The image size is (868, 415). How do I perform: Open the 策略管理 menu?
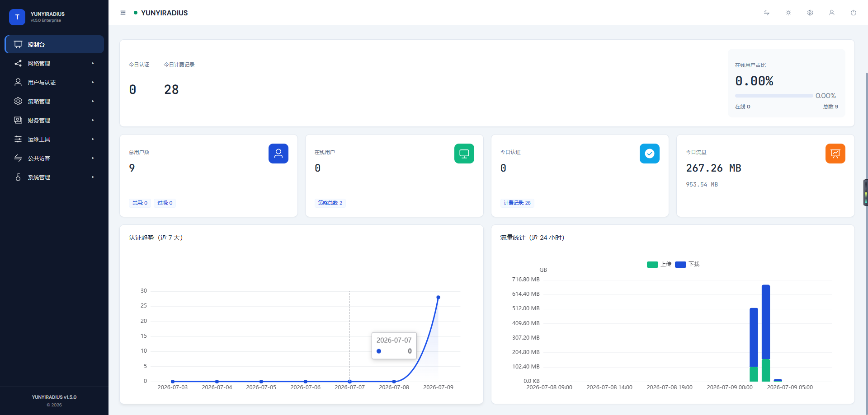[x=54, y=101]
